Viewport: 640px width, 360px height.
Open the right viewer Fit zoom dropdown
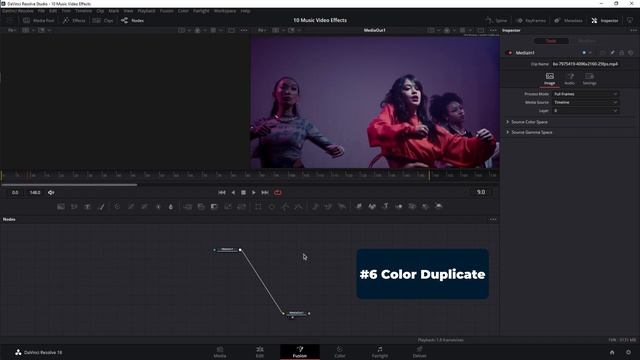coord(262,30)
